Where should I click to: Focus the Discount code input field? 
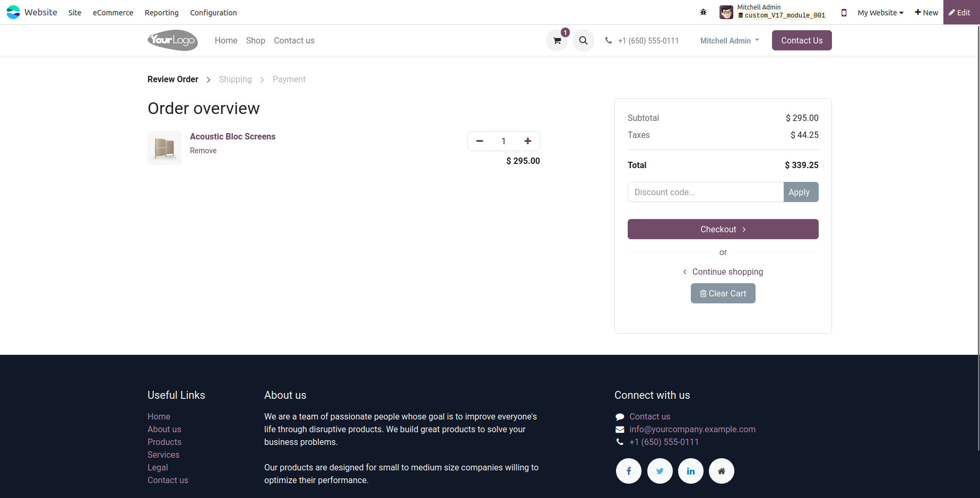pyautogui.click(x=705, y=192)
